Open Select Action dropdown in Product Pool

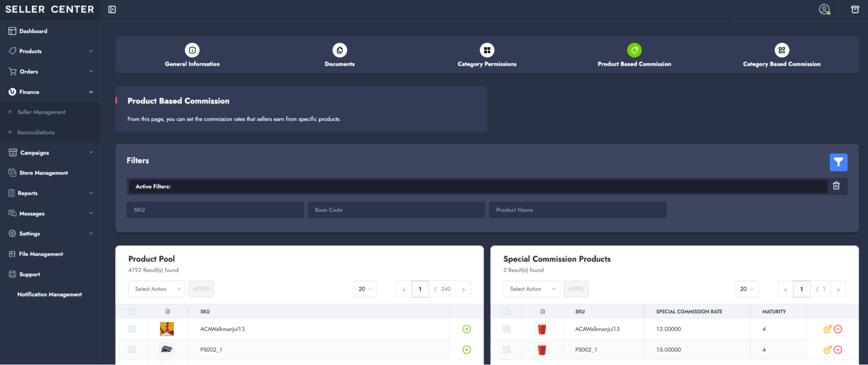pyautogui.click(x=157, y=289)
